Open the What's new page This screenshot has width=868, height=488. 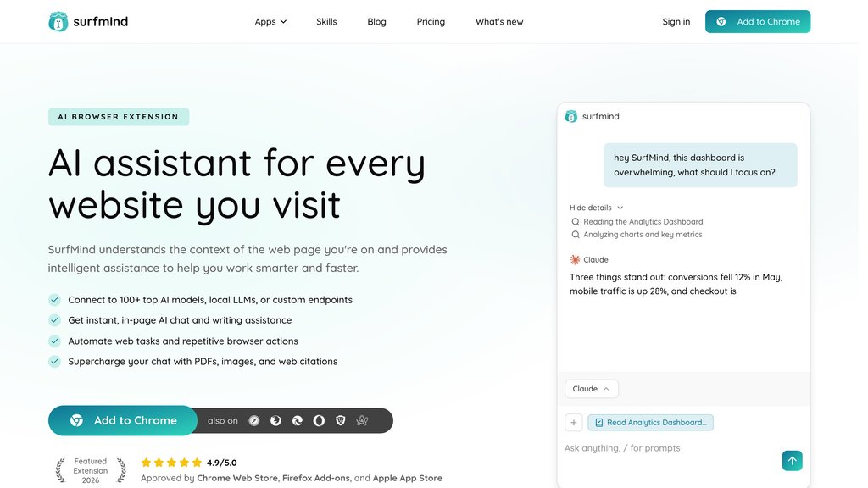pyautogui.click(x=498, y=21)
